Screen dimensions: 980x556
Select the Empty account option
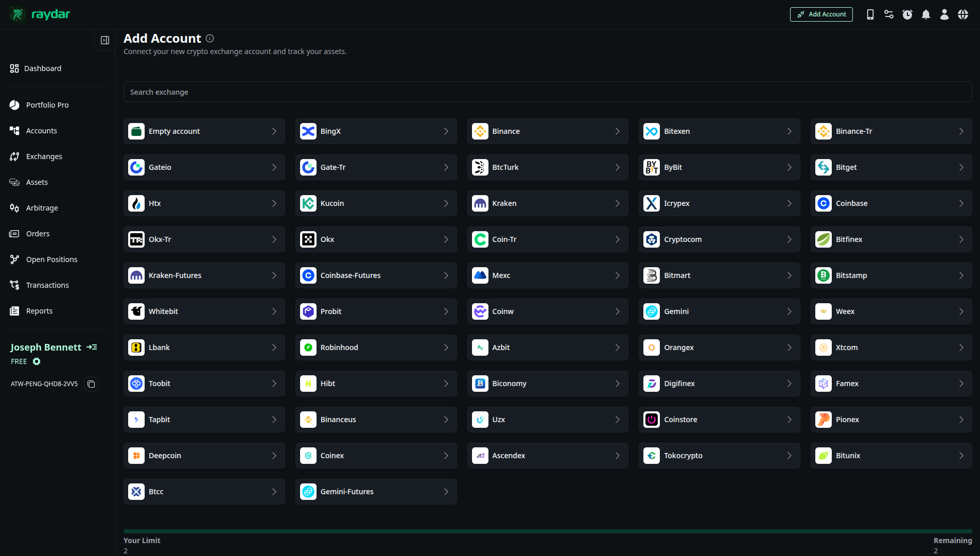point(204,131)
